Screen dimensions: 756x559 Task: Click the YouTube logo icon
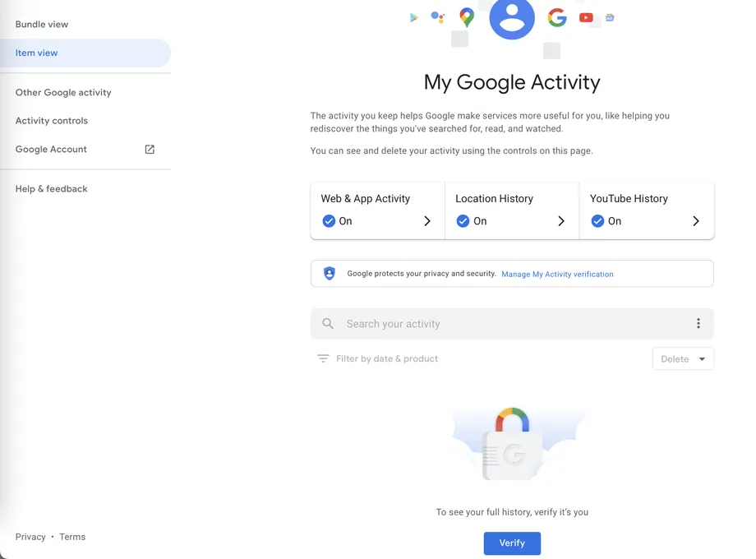(586, 18)
